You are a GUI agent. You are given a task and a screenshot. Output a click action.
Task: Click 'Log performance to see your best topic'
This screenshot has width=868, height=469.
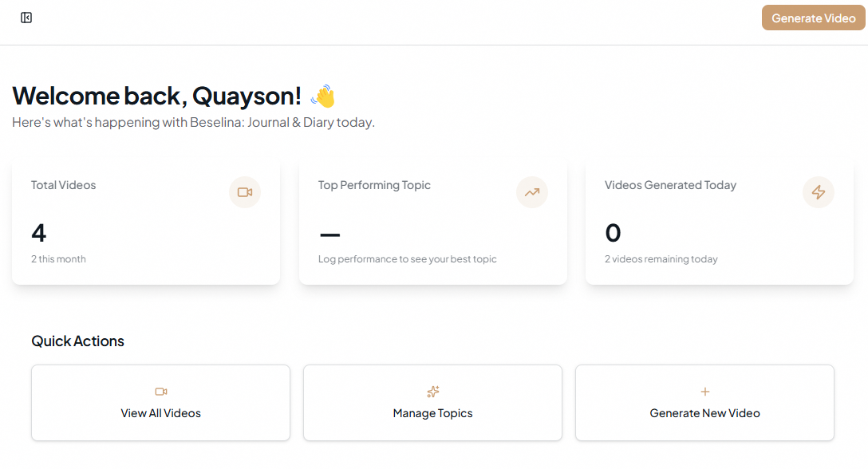[x=408, y=258]
